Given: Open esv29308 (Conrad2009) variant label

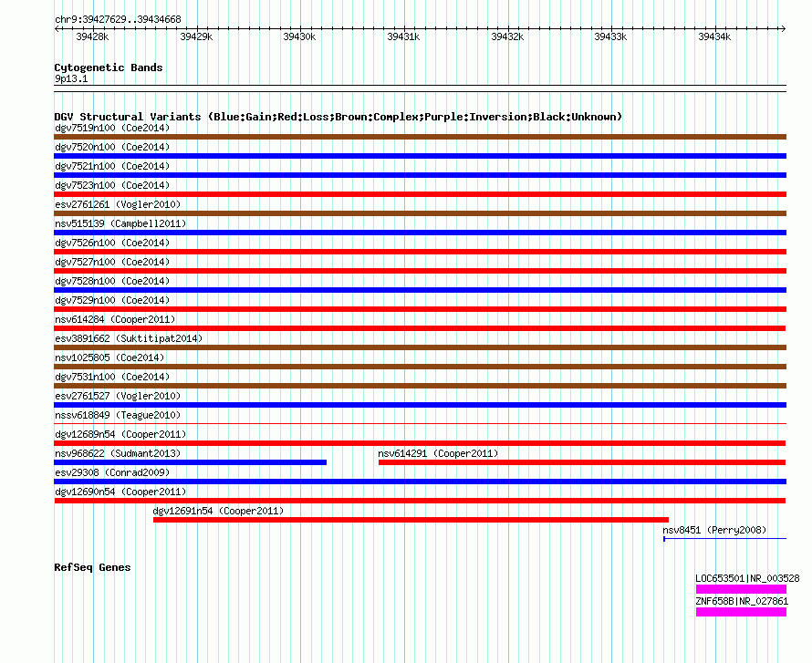Looking at the screenshot, I should 112,472.
